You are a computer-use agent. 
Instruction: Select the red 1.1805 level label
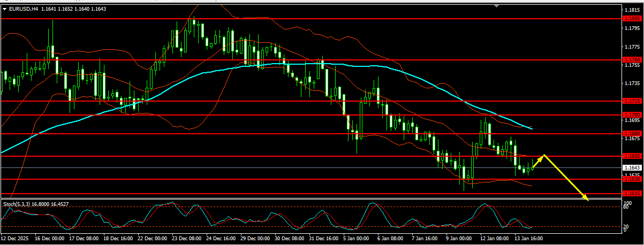[x=633, y=19]
